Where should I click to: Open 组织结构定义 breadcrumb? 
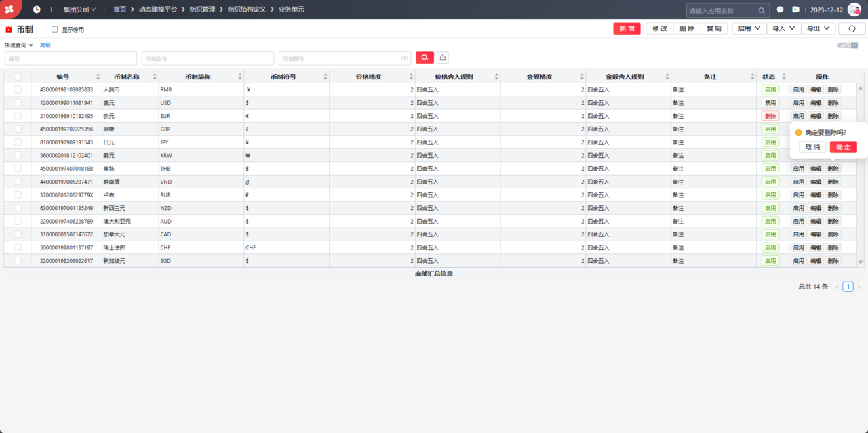[x=247, y=9]
